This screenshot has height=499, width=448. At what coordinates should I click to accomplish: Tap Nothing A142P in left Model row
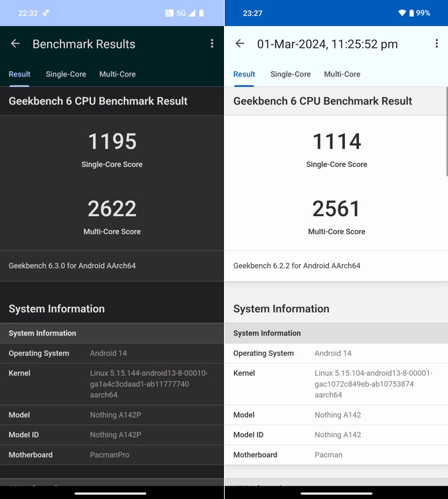(x=116, y=415)
